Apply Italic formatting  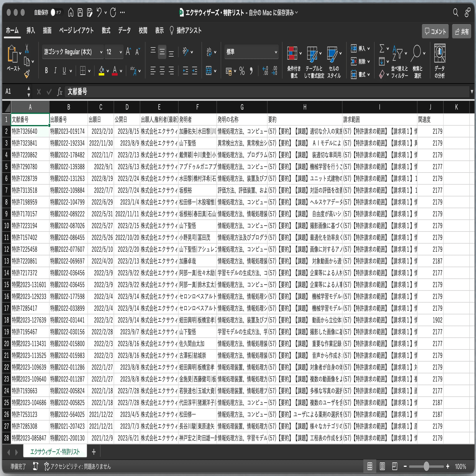coord(55,70)
